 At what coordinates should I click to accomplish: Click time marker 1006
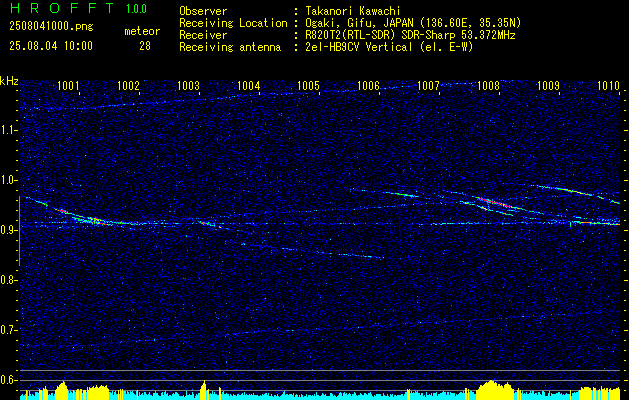pyautogui.click(x=369, y=85)
